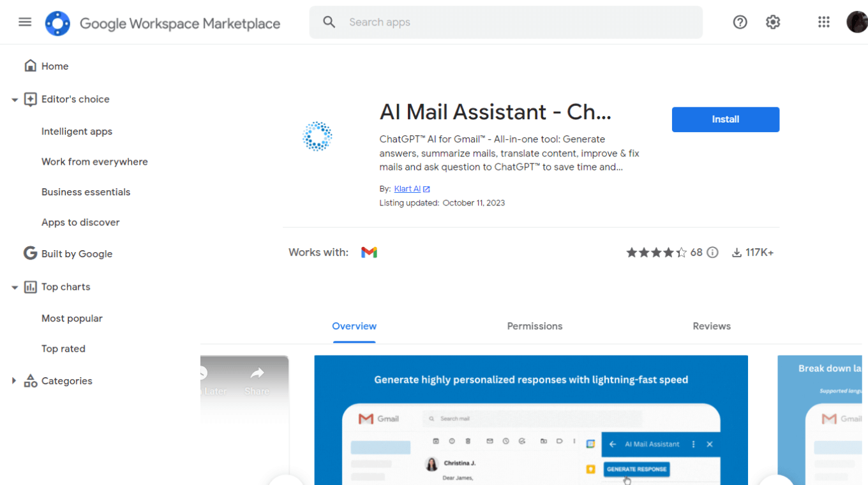
Task: Open the Generate personalized responses screenshot
Action: pyautogui.click(x=531, y=420)
